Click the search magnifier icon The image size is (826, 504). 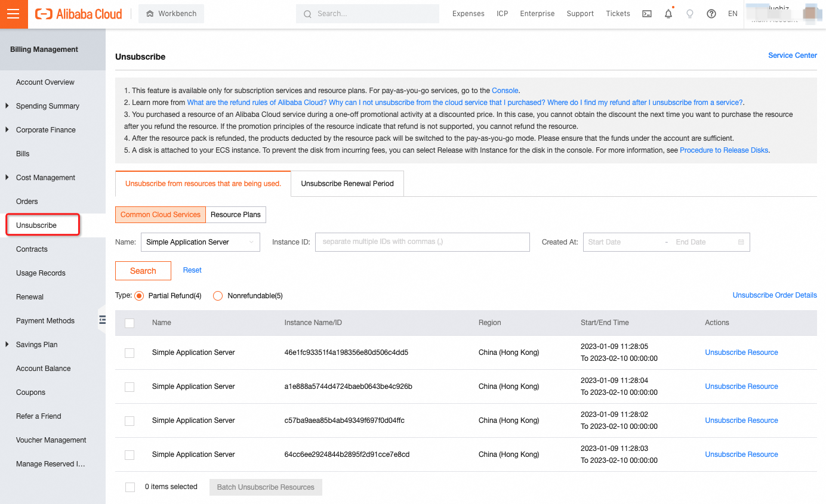(x=307, y=14)
